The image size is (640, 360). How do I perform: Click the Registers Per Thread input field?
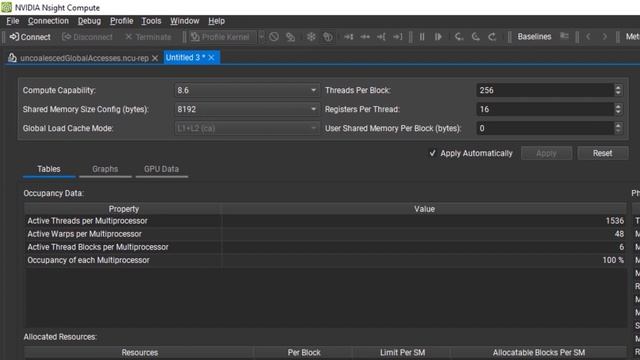[545, 109]
